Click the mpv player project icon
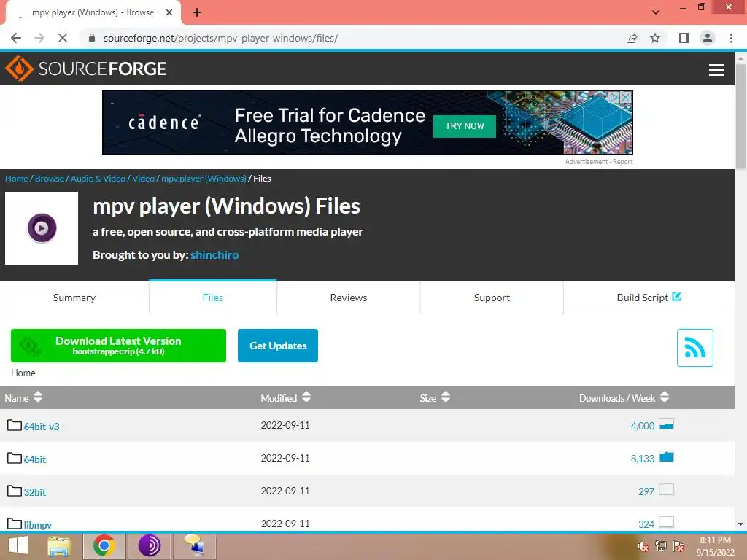Image resolution: width=747 pixels, height=560 pixels. click(x=42, y=228)
